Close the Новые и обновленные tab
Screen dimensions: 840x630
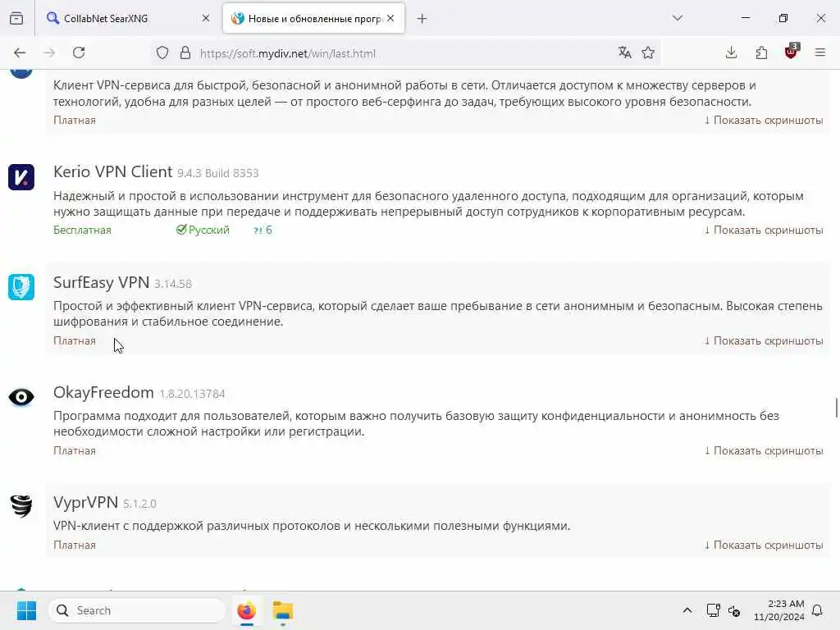coord(391,18)
